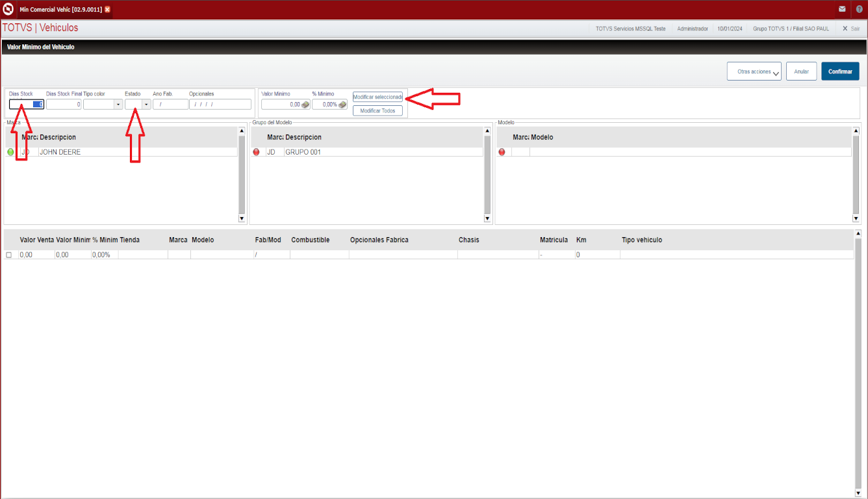868x499 pixels.
Task: Click the Opcionales Fabrica column header
Action: pyautogui.click(x=379, y=240)
